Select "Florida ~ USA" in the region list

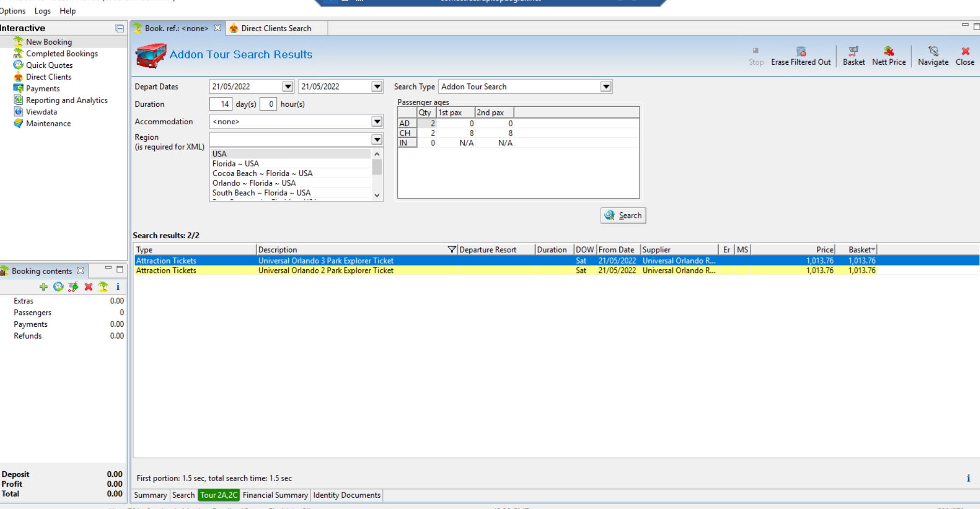pyautogui.click(x=235, y=164)
